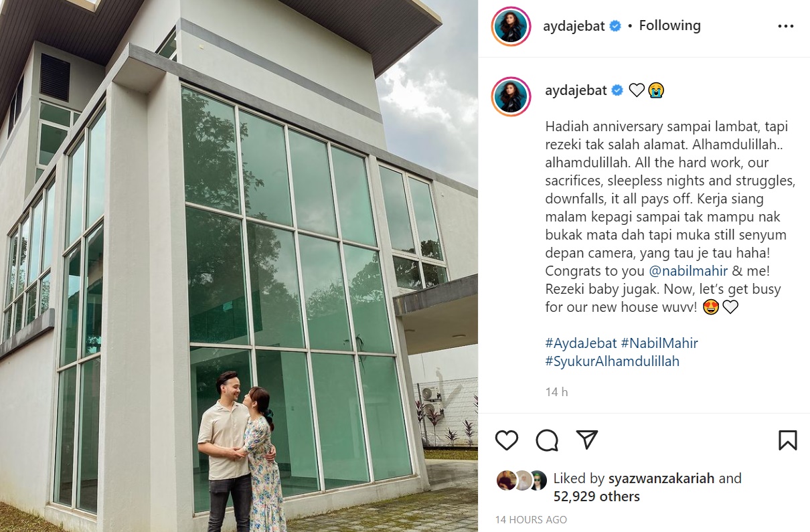Image resolution: width=810 pixels, height=532 pixels.
Task: Open the #NabilMahir hashtag
Action: (x=659, y=343)
